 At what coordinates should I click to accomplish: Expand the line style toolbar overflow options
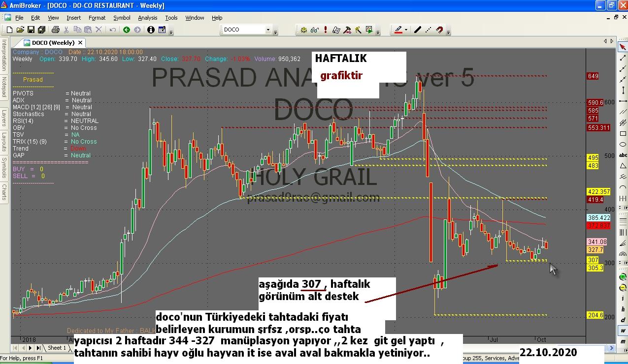pos(448,31)
